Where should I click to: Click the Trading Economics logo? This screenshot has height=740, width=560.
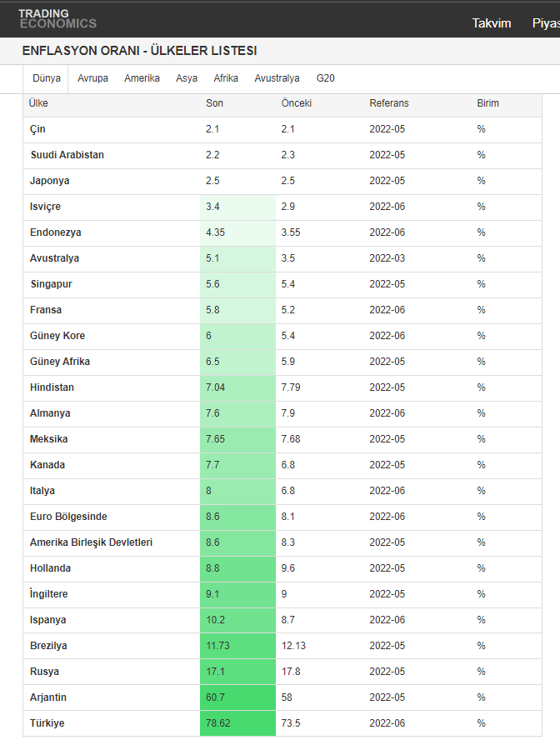57,18
